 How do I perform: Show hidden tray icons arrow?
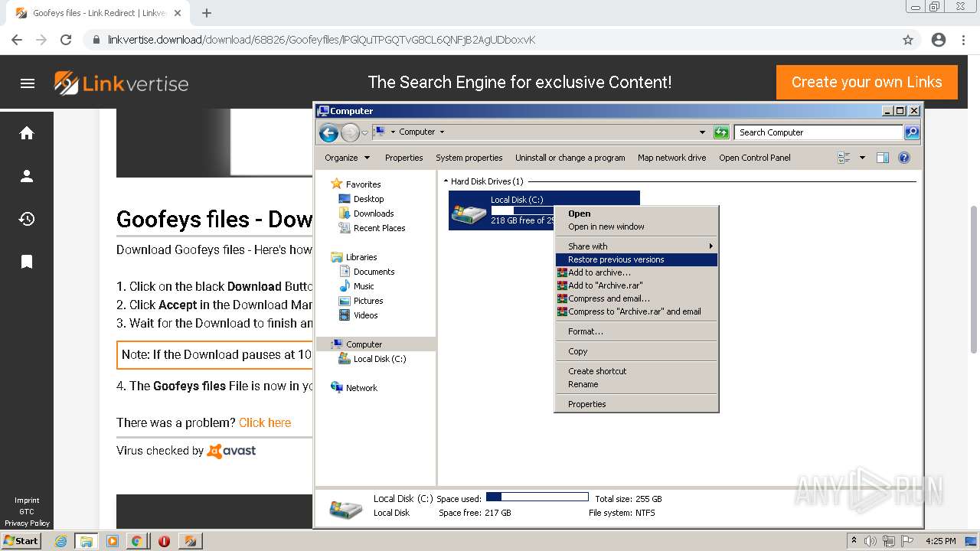854,541
